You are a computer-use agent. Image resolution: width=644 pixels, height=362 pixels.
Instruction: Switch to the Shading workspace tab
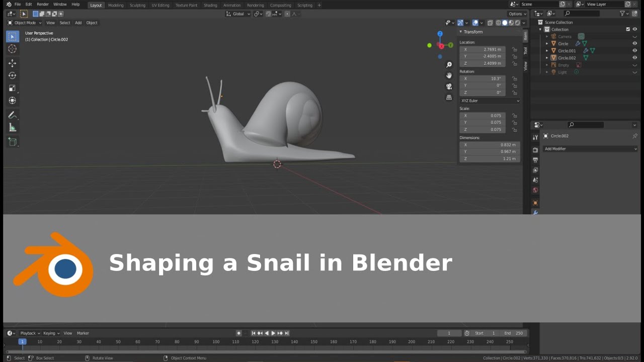tap(210, 5)
